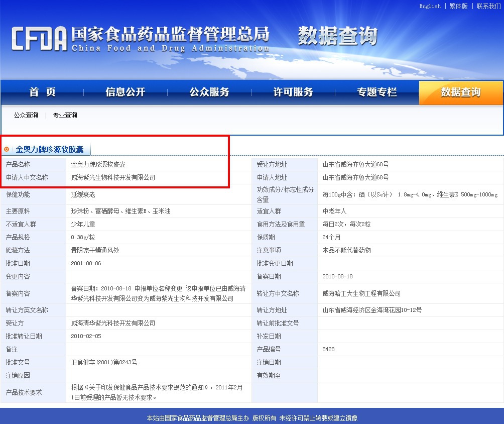The width and height of the screenshot is (504, 424).
Task: Click the 贮藏方法 value 置阴凉干燥通风处
Action: pos(95,250)
